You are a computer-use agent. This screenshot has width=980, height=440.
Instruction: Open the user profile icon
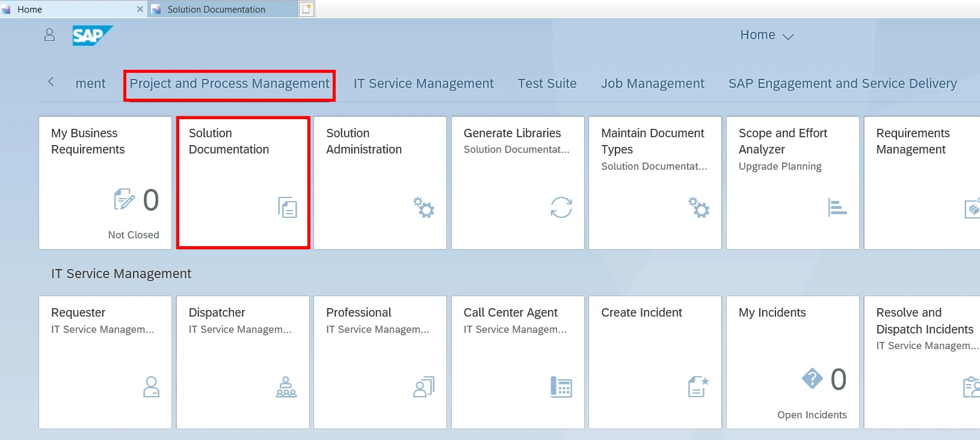point(49,36)
